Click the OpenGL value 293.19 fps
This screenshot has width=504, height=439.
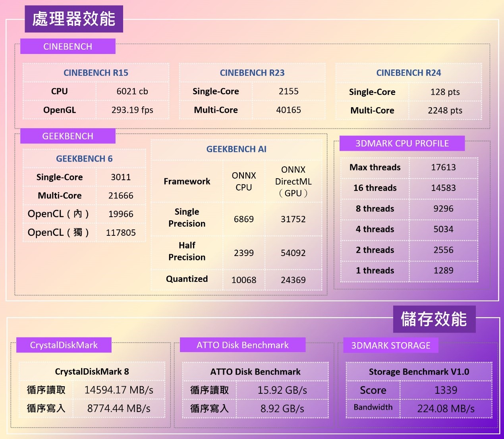click(x=132, y=110)
